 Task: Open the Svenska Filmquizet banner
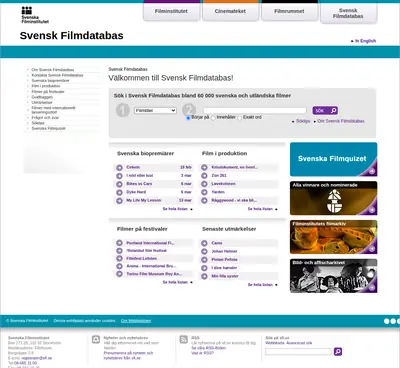[334, 159]
